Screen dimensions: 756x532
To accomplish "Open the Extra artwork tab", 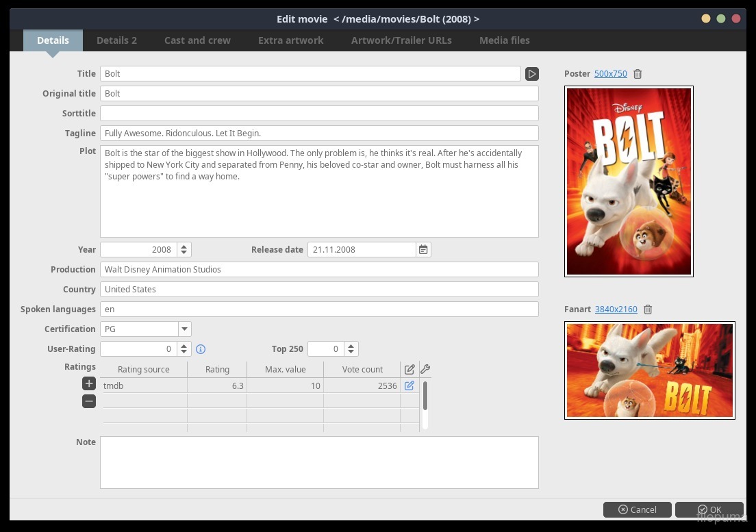I will coord(290,40).
